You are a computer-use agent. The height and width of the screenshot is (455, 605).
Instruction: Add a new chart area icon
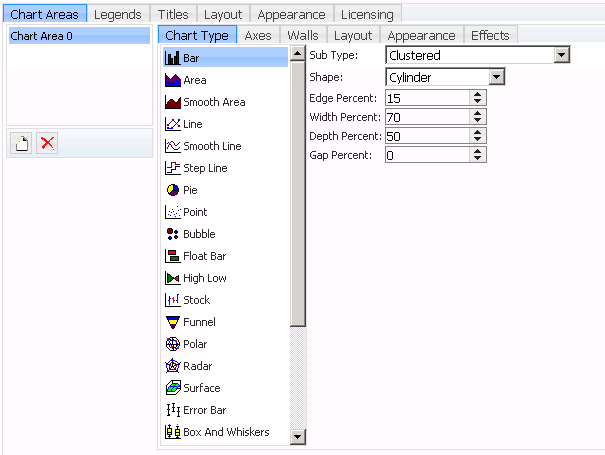21,143
